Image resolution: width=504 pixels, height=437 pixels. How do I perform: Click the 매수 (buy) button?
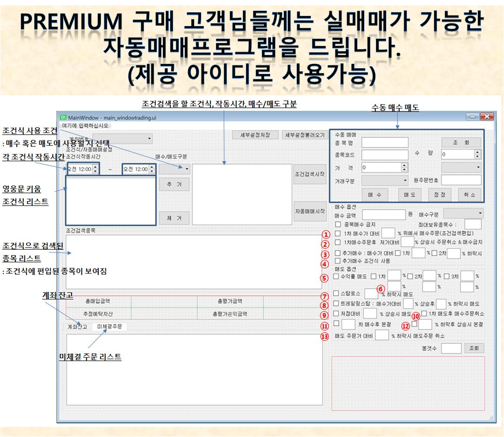point(375,195)
